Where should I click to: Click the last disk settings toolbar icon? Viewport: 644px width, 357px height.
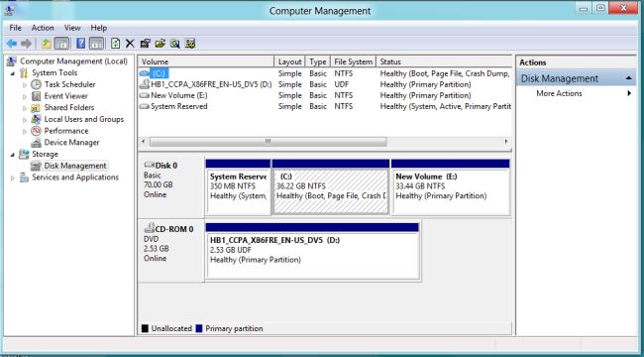pyautogui.click(x=190, y=44)
